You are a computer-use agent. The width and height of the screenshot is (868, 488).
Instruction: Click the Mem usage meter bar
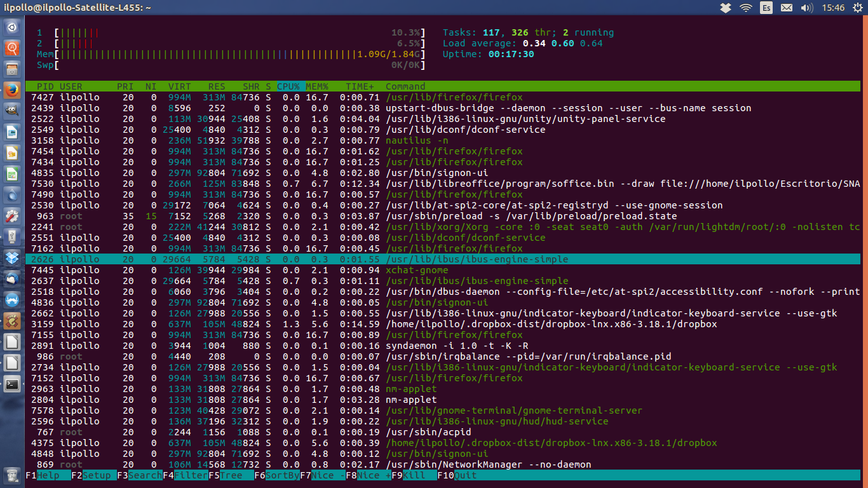[231, 54]
